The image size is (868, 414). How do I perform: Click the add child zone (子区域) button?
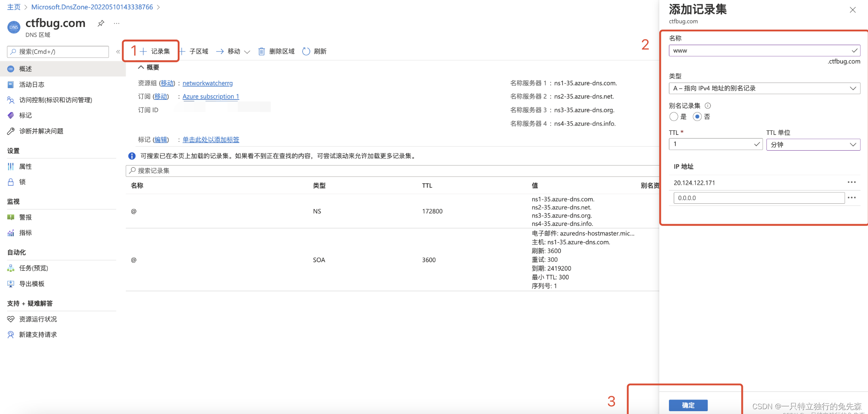pyautogui.click(x=194, y=51)
